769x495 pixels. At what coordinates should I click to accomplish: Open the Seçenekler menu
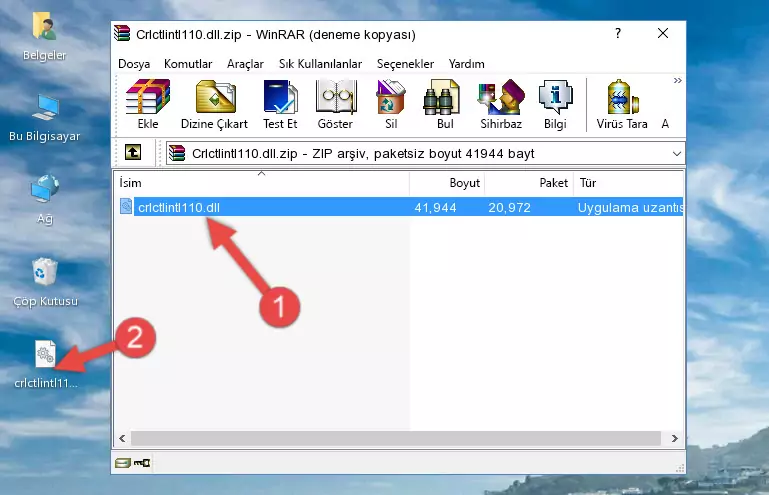[x=405, y=64]
